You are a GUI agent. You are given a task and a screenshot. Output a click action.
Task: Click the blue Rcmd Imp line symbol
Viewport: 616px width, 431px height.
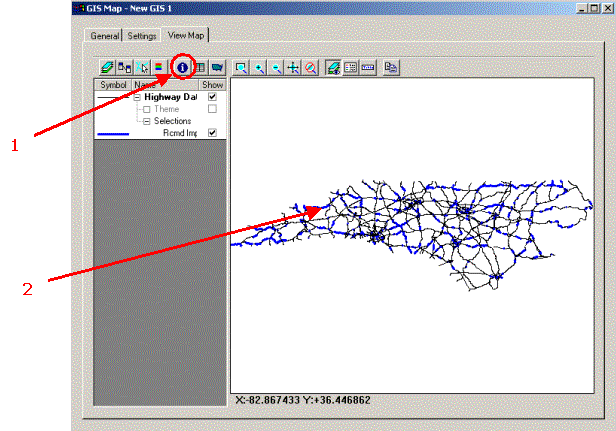pyautogui.click(x=113, y=134)
